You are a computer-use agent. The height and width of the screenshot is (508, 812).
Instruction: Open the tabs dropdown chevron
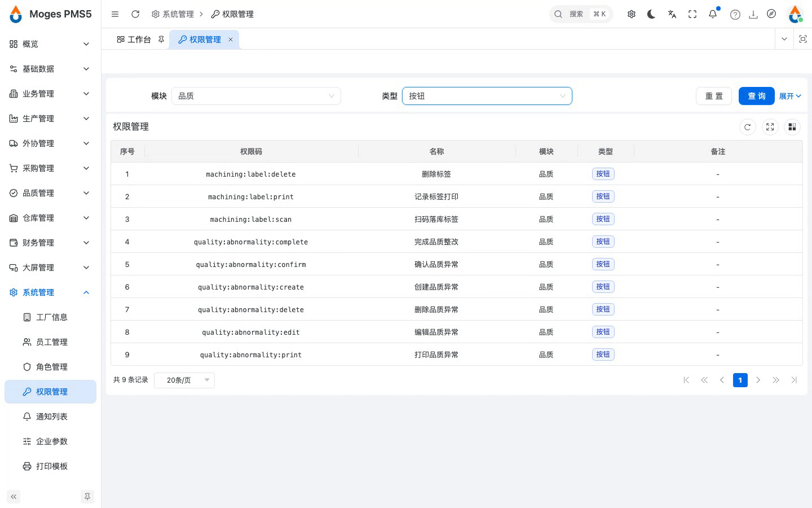pos(784,39)
